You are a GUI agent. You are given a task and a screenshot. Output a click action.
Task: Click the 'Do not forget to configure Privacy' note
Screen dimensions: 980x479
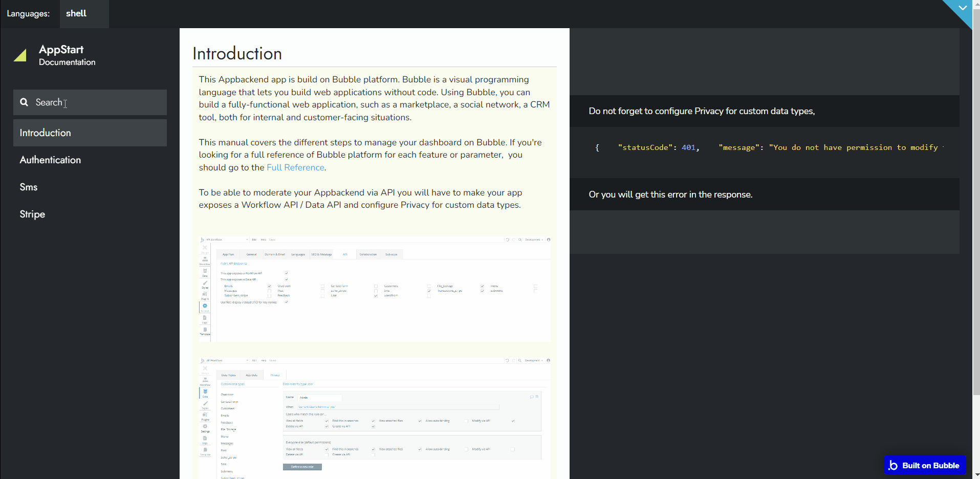pyautogui.click(x=702, y=111)
